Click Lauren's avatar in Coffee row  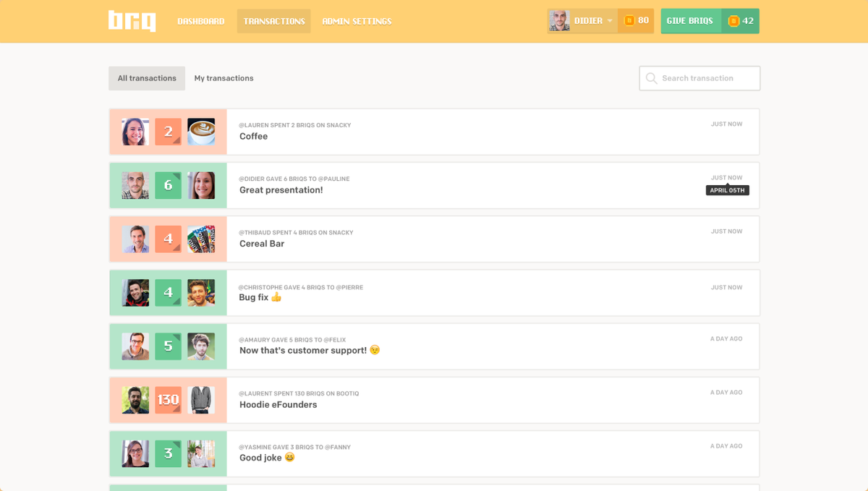pos(135,132)
